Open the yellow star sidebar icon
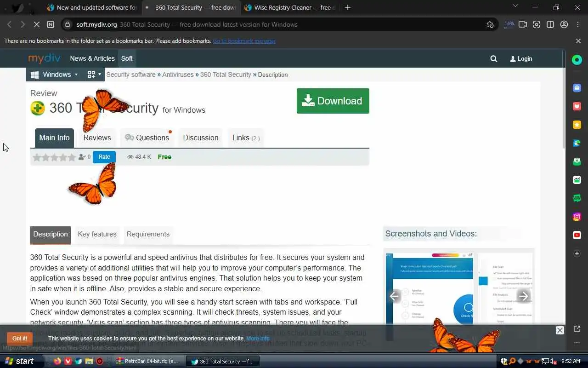 coord(577,125)
